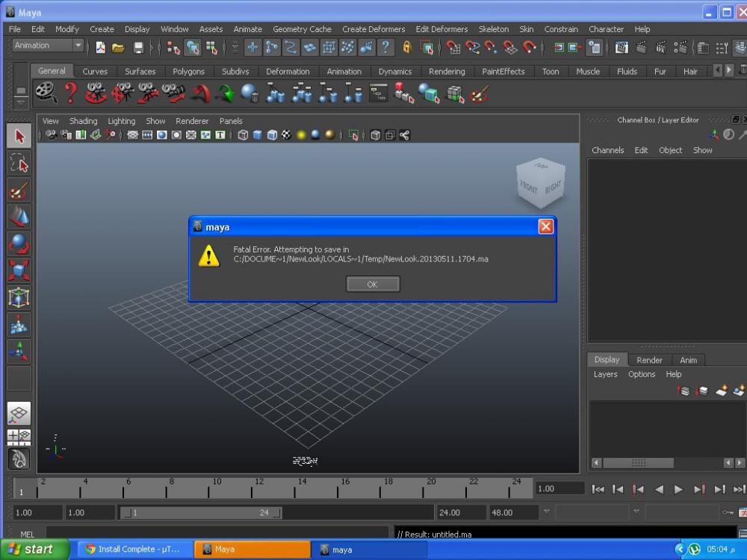Click the lock selection padlock icon

407,47
